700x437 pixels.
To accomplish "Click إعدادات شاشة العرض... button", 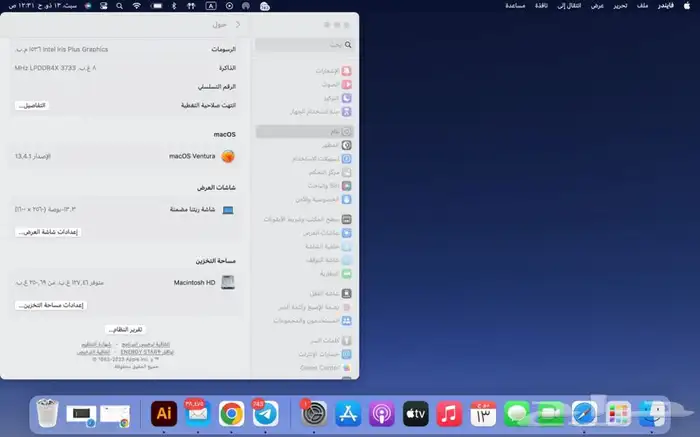I will 48,232.
